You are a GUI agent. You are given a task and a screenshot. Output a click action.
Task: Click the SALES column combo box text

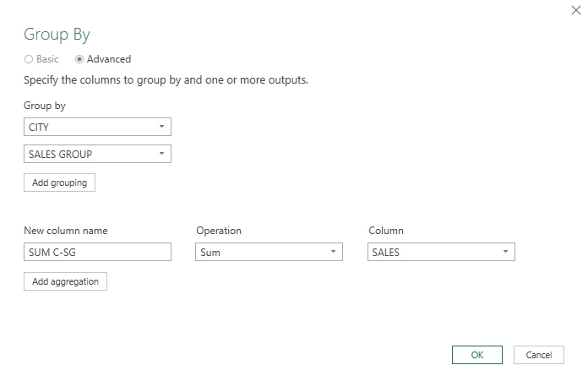pos(385,253)
